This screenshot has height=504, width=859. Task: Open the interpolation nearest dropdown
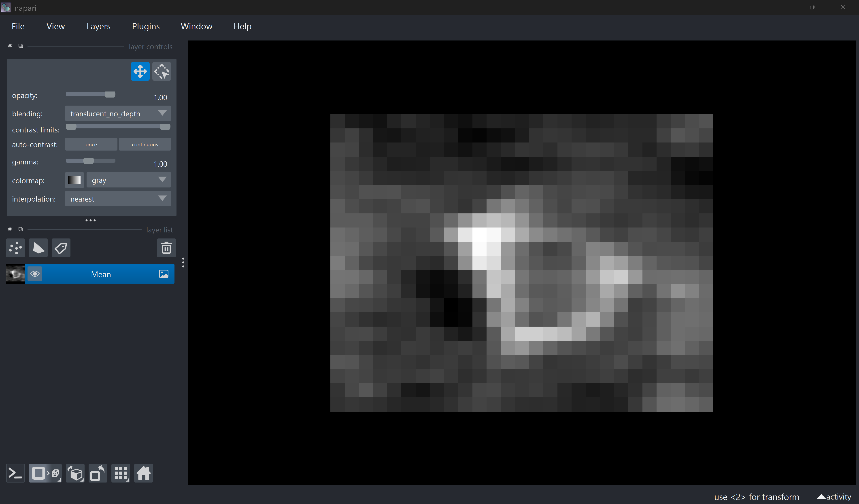(x=118, y=199)
